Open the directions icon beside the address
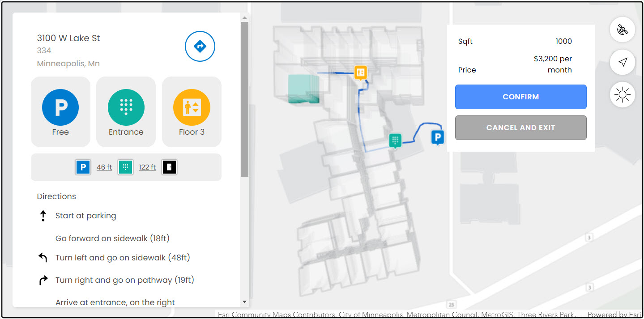The width and height of the screenshot is (644, 319). 200,46
